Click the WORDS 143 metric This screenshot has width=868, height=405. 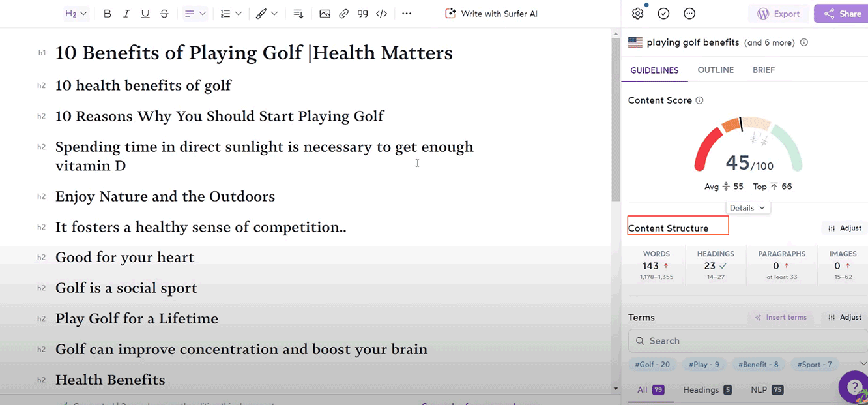click(x=656, y=265)
